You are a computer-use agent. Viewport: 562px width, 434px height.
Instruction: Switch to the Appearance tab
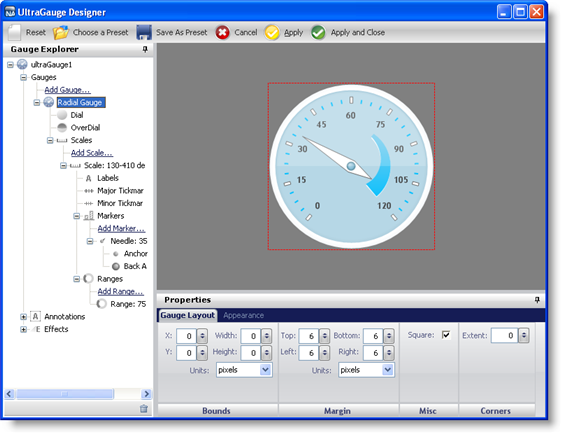tap(243, 315)
